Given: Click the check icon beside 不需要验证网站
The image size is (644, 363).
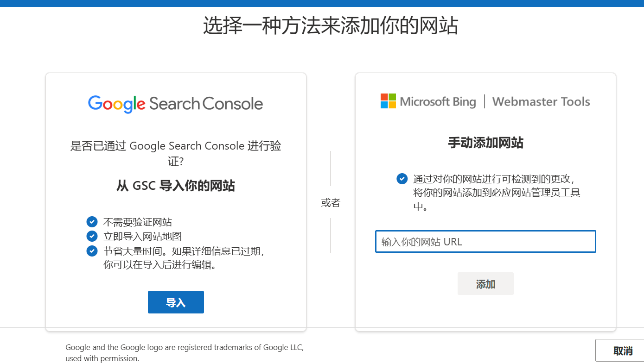Looking at the screenshot, I should 92,222.
